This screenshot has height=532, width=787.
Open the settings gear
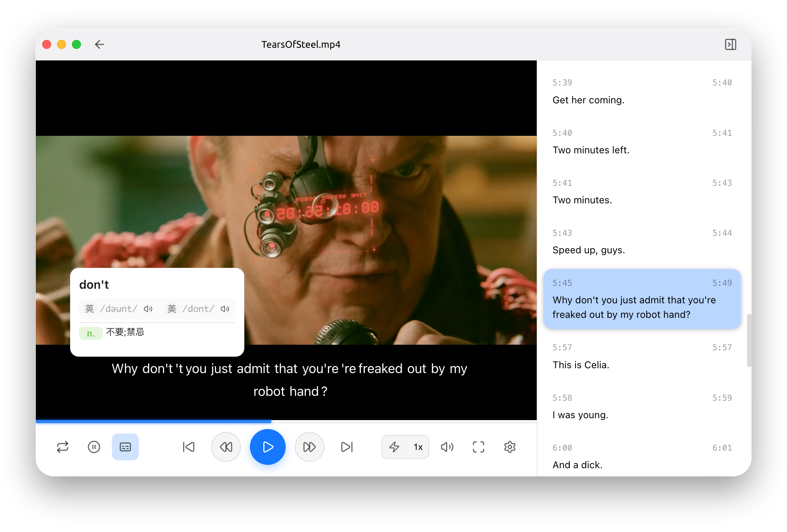coord(510,447)
